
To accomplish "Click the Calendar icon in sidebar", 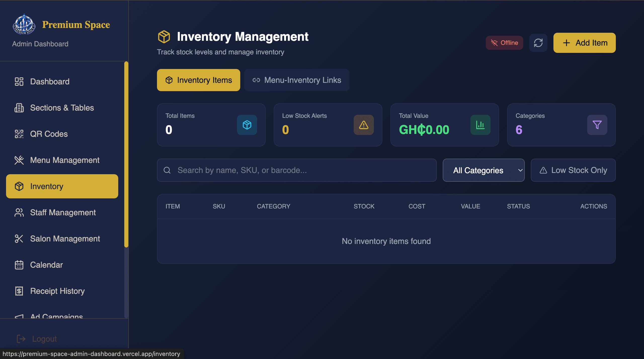I will [x=19, y=265].
